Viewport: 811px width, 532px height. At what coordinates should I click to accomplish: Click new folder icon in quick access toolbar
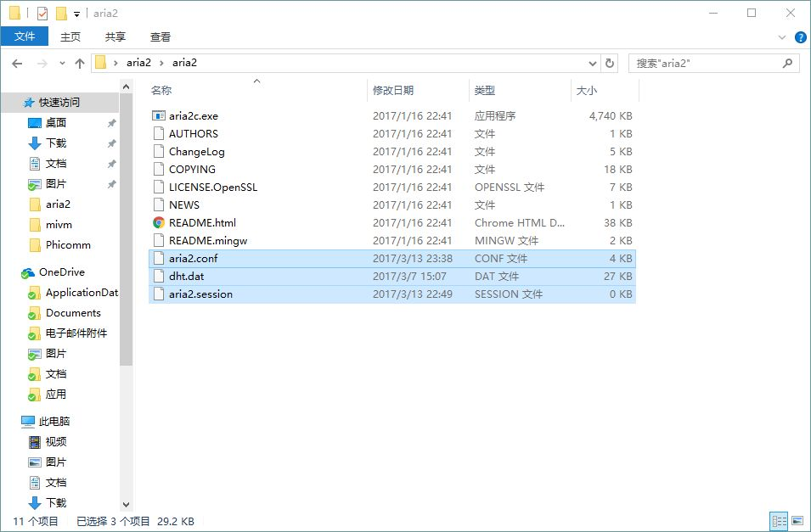point(61,14)
